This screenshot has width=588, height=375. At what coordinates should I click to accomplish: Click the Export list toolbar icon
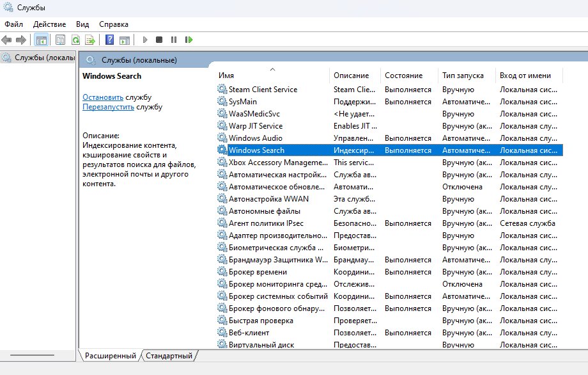click(90, 40)
